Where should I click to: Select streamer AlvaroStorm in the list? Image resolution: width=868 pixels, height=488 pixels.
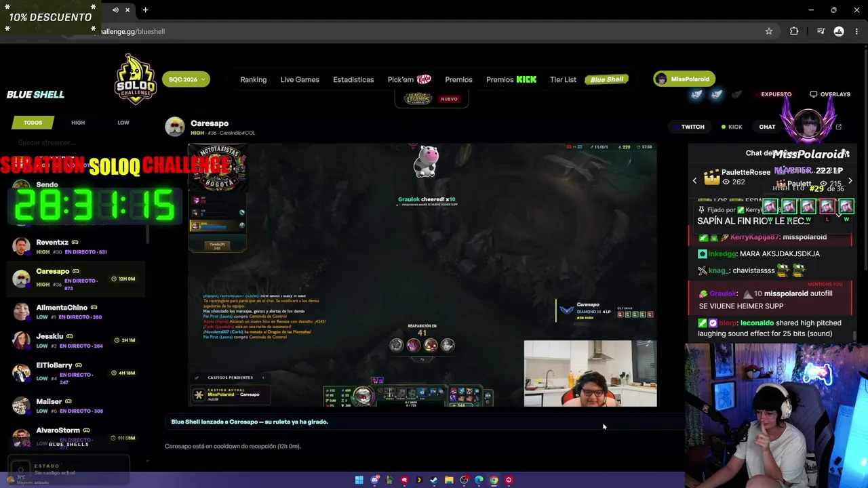[76, 436]
